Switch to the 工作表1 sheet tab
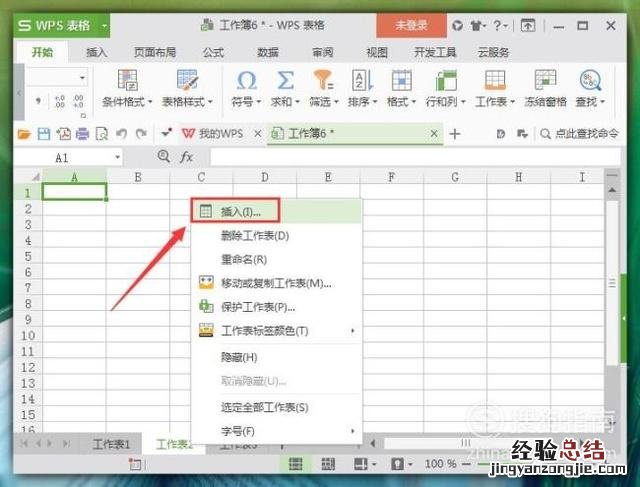Screen dimensions: 640x487 click(x=111, y=444)
